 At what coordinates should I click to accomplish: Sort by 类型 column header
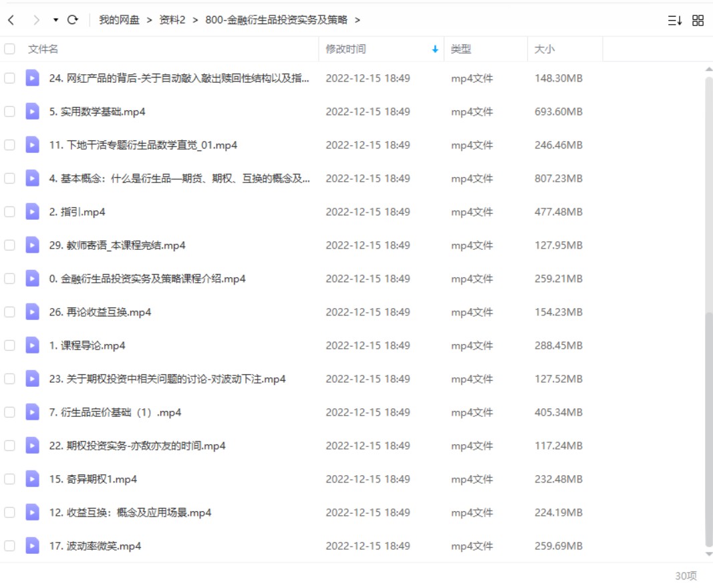pos(460,49)
